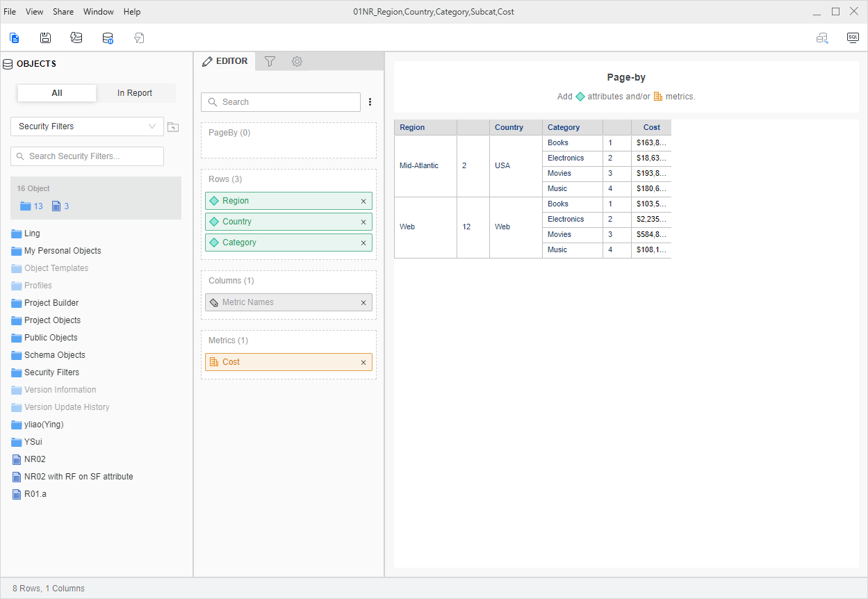The height and width of the screenshot is (599, 868).
Task: Open the SQL view icon
Action: [853, 38]
